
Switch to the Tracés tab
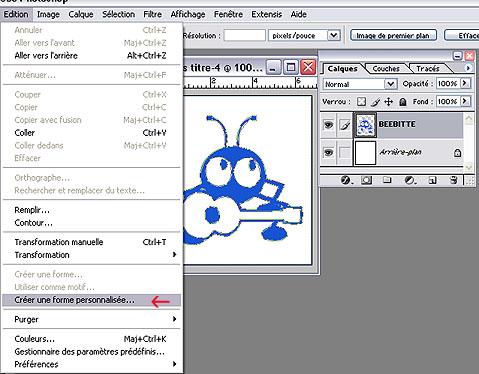(428, 69)
